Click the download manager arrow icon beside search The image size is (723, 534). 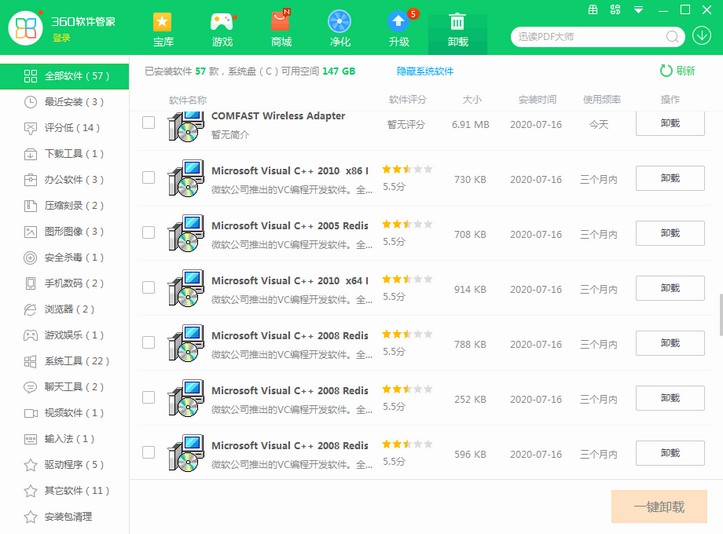coord(702,36)
